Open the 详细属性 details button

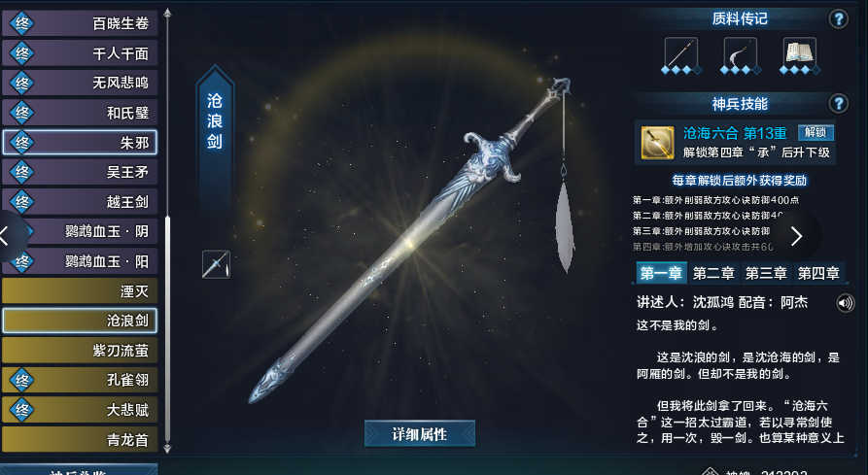pyautogui.click(x=420, y=434)
